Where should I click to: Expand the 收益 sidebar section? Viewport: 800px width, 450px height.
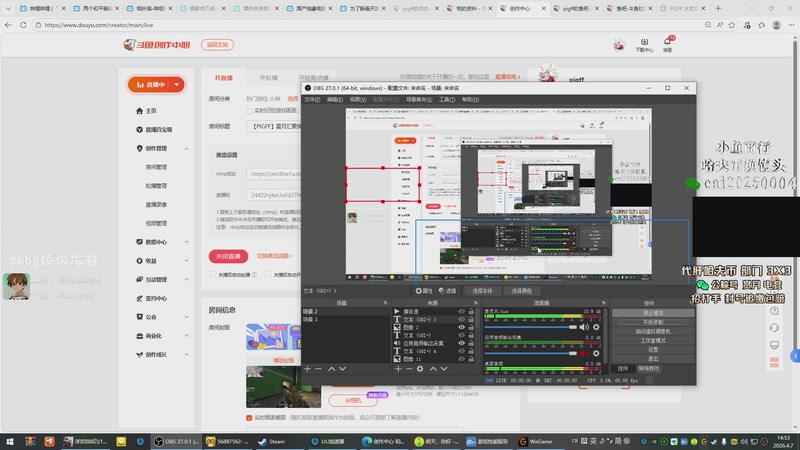click(186, 261)
